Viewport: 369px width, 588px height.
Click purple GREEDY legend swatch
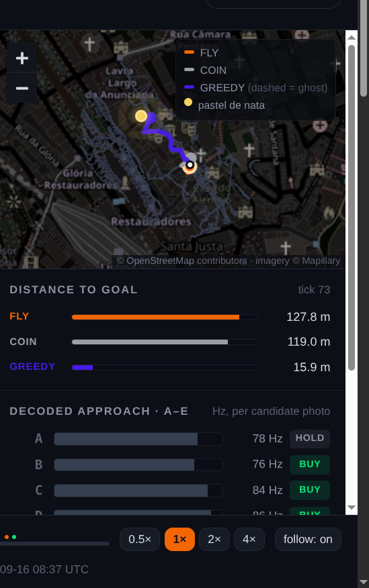pyautogui.click(x=189, y=87)
